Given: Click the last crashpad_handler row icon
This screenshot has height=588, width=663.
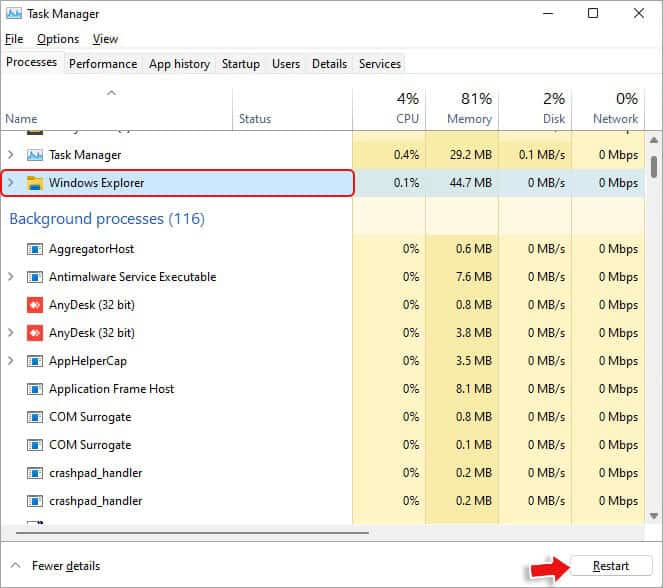Looking at the screenshot, I should click(35, 501).
